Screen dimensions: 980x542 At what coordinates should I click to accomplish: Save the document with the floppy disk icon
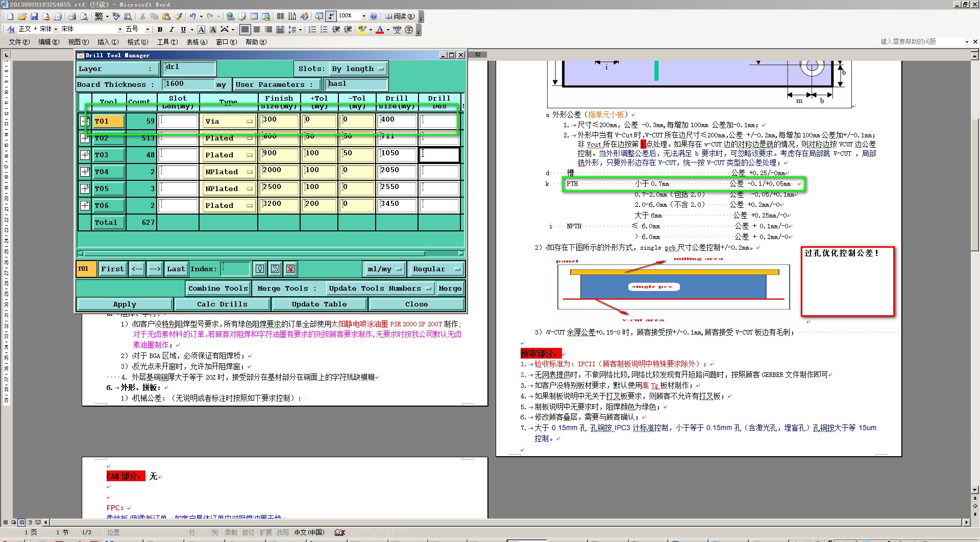pyautogui.click(x=34, y=16)
